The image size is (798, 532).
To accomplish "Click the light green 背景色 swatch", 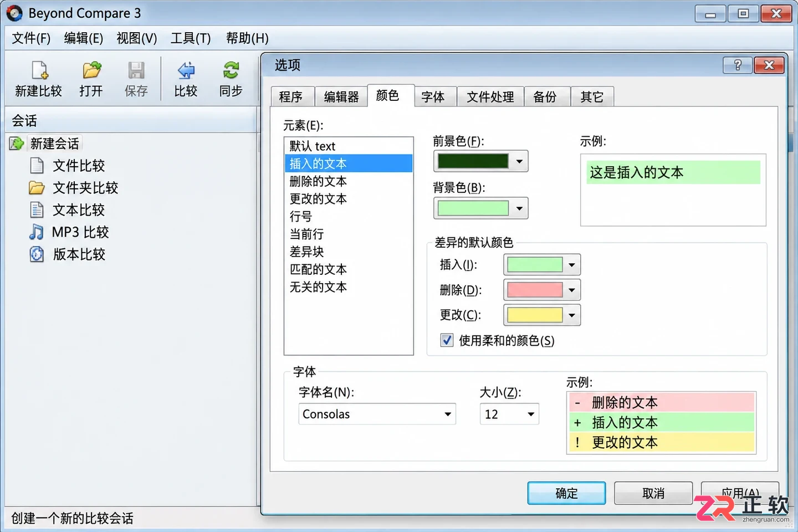I will (473, 208).
